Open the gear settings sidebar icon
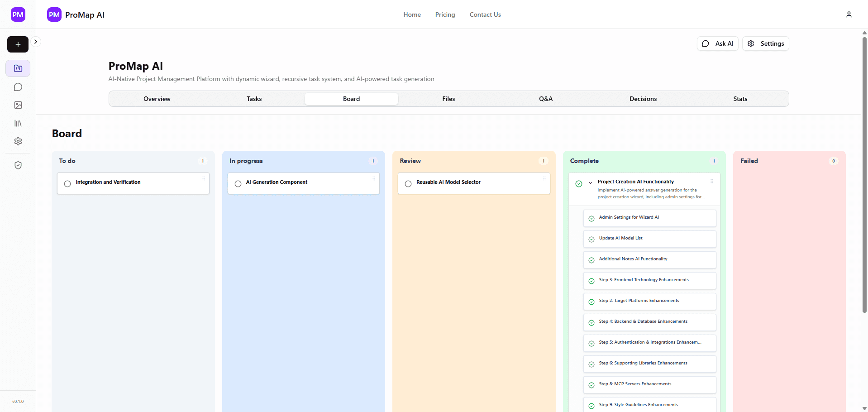The width and height of the screenshot is (868, 412). point(18,141)
